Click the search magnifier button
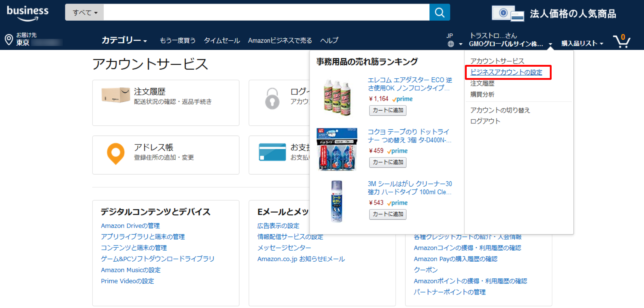Viewport: 644px width, 308px height. [x=439, y=12]
